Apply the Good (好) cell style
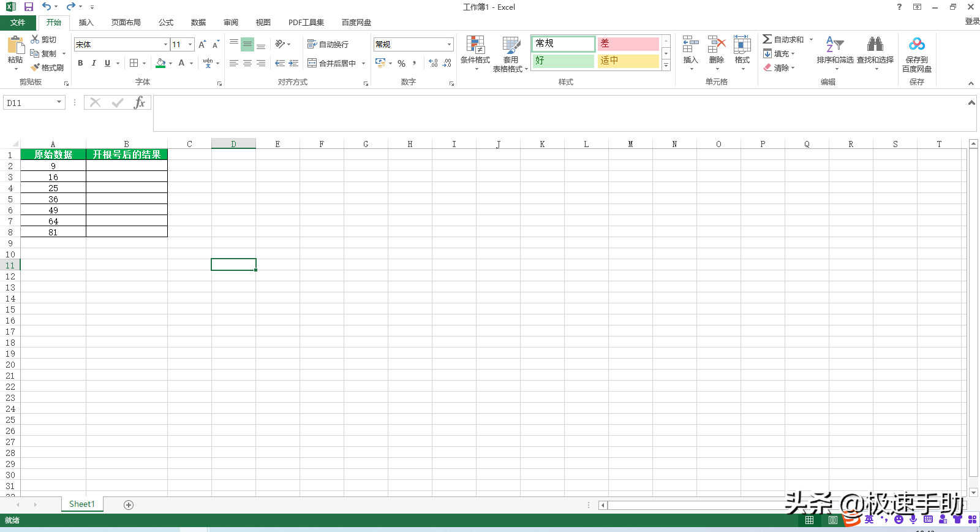 click(563, 61)
